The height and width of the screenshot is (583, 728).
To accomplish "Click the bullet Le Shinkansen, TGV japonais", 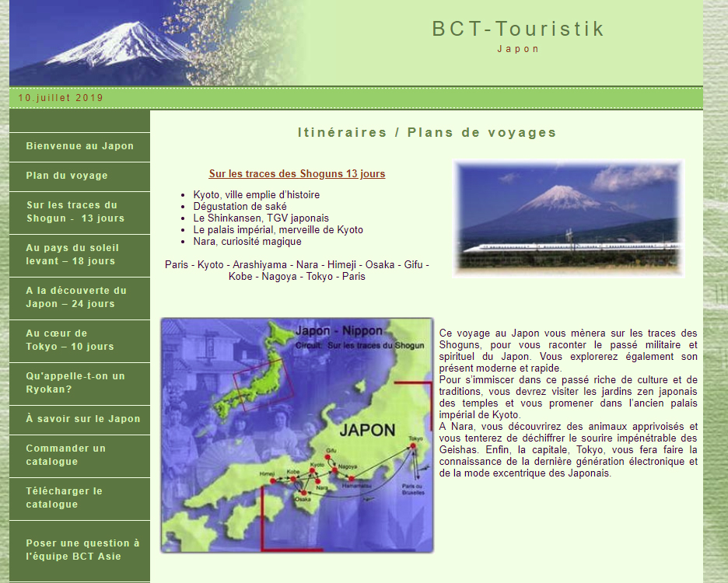I will coord(261,218).
